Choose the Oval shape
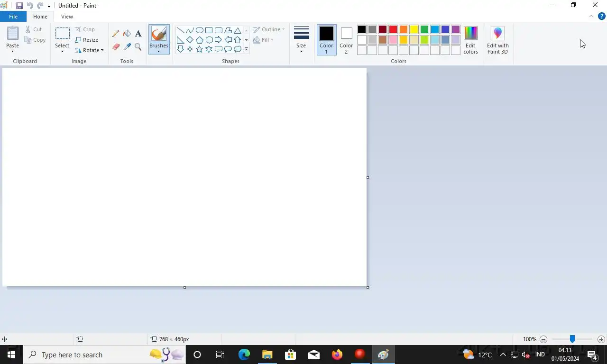607x364 pixels. click(x=199, y=30)
